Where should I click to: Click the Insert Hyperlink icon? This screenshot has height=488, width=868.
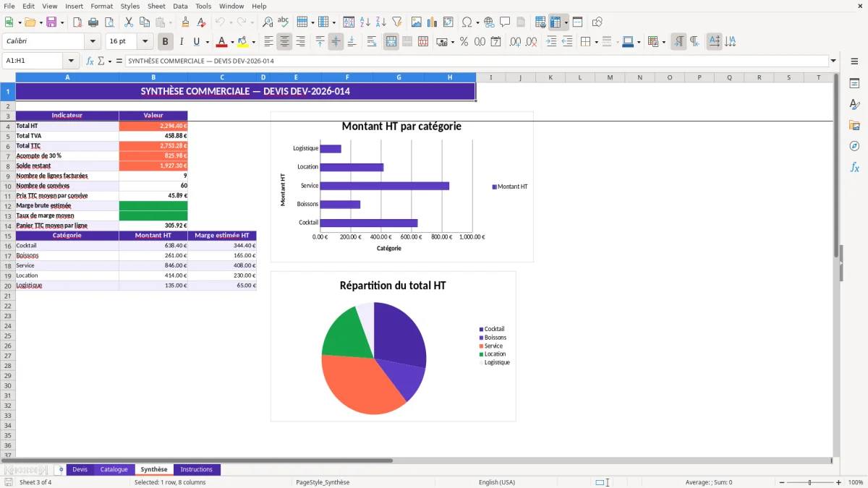pyautogui.click(x=489, y=22)
